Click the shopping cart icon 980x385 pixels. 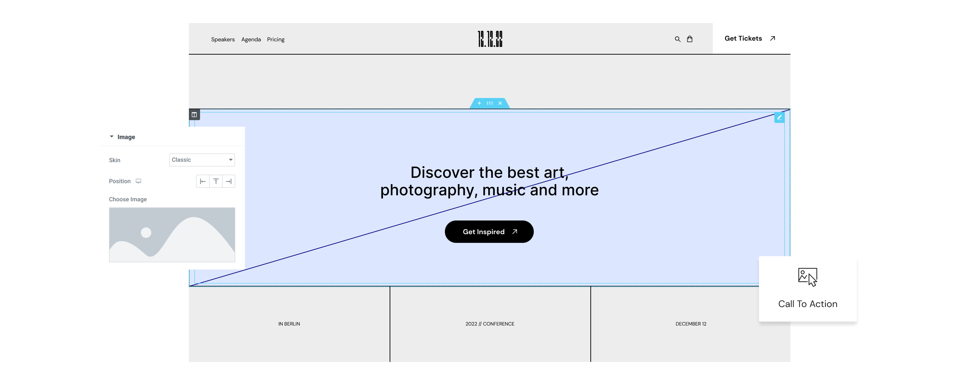point(690,39)
